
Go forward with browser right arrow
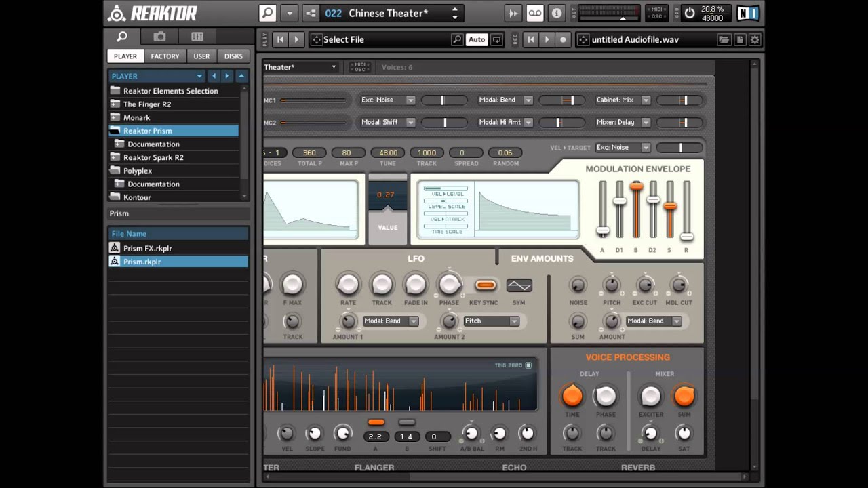227,76
